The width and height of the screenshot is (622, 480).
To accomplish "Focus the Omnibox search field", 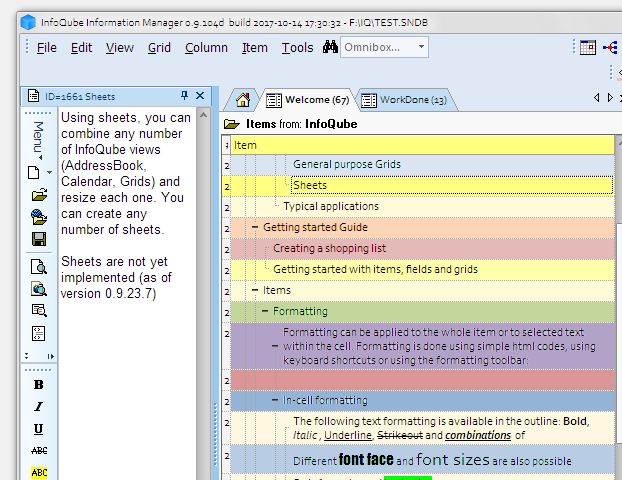I will click(x=378, y=47).
